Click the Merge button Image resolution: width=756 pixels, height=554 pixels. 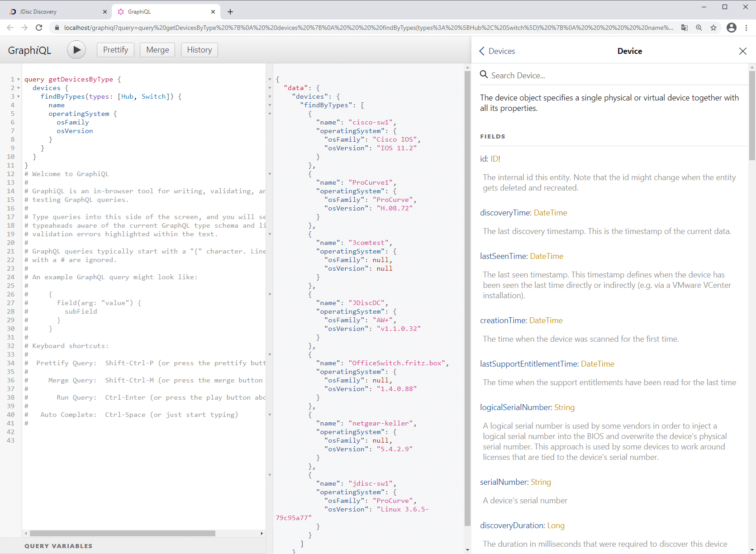157,50
